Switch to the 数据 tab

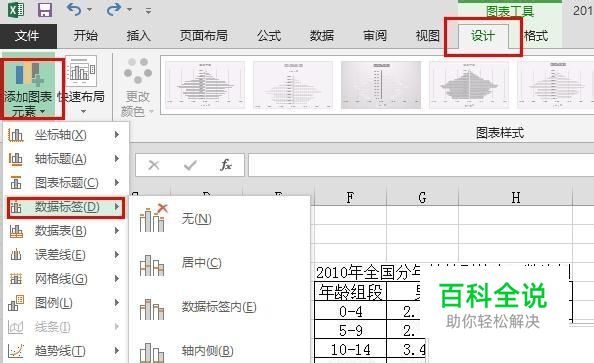click(322, 36)
